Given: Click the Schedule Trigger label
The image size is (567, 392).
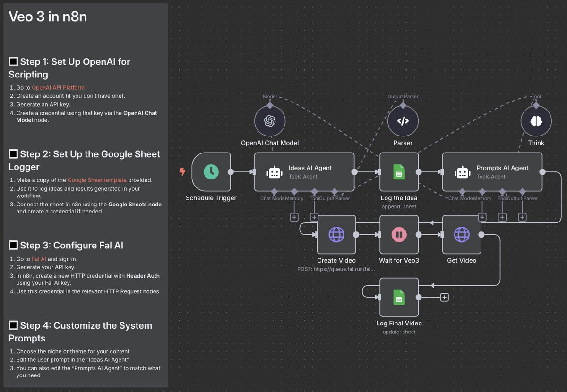Looking at the screenshot, I should 211,198.
